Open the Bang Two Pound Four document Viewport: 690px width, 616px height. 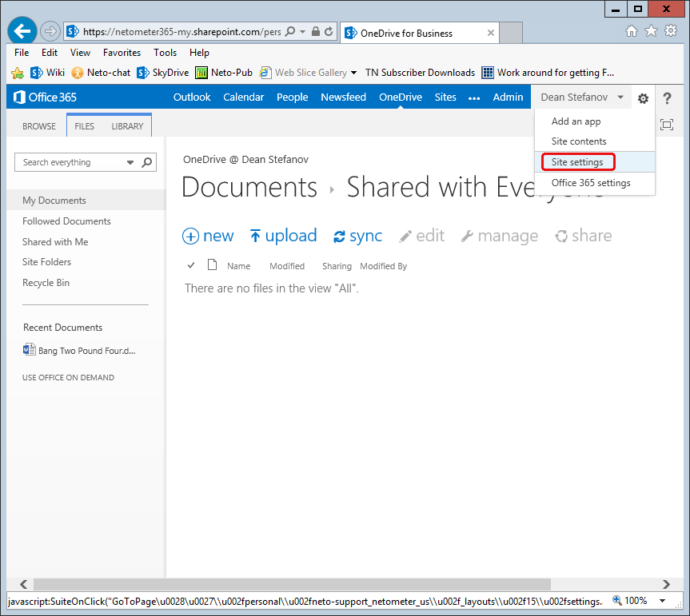click(79, 351)
